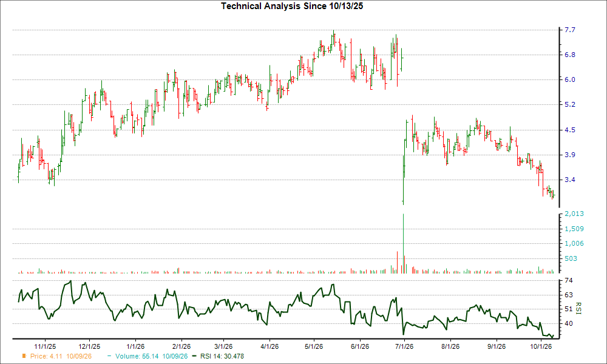Click the 3.4 price axis label

pos(570,180)
